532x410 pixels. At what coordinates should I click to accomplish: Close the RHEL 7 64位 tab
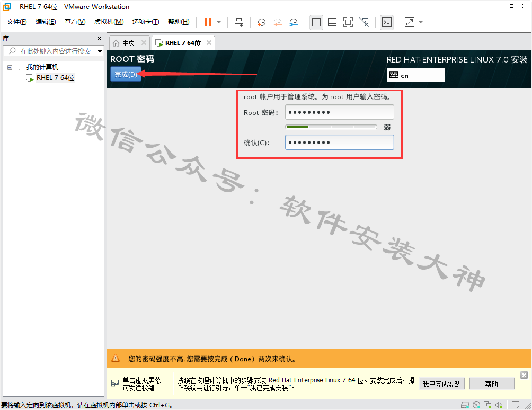pyautogui.click(x=209, y=43)
